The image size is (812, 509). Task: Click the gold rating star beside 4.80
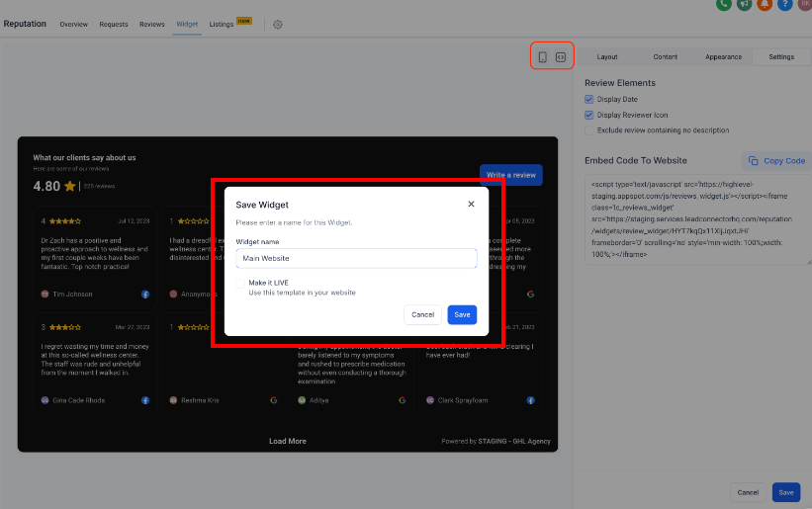pyautogui.click(x=70, y=186)
